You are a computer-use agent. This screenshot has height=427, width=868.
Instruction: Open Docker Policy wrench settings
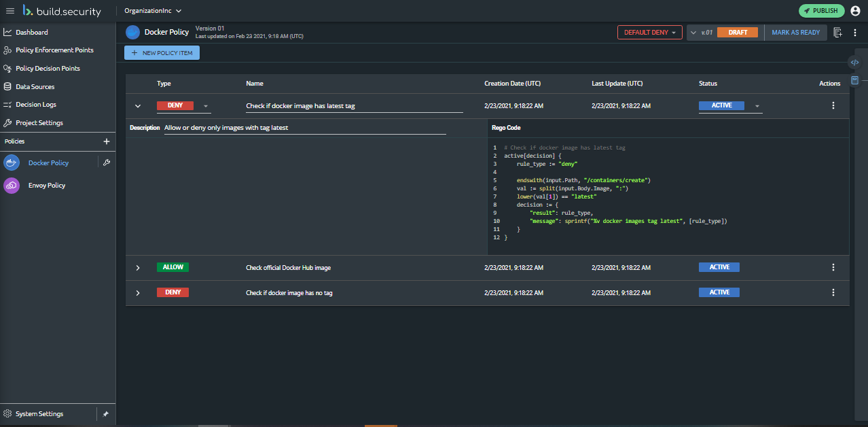106,163
